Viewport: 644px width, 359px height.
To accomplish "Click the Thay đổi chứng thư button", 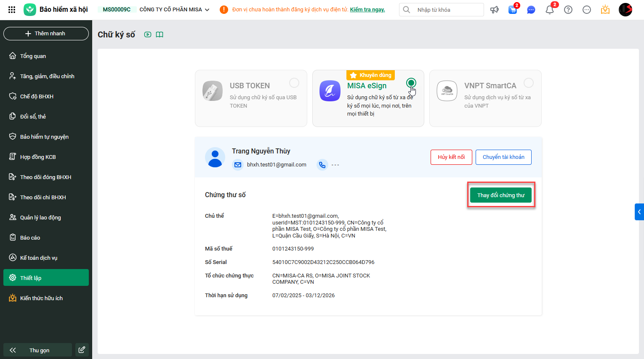I will coord(501,195).
